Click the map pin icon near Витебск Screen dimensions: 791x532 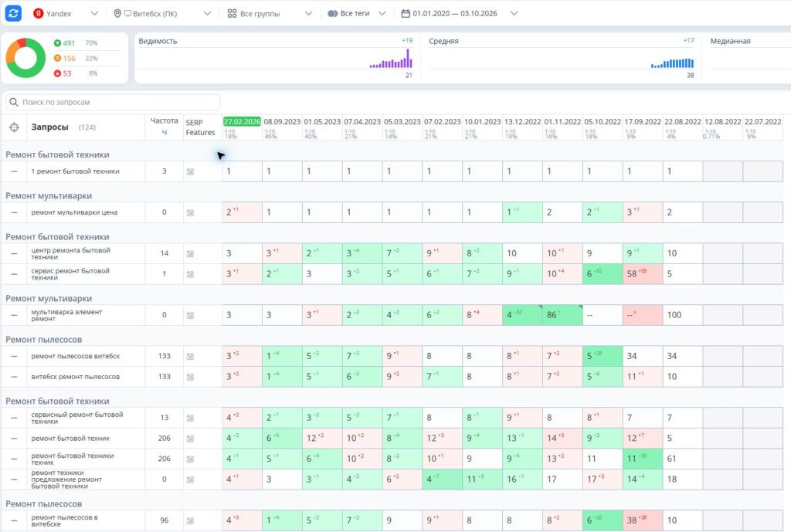coord(117,14)
